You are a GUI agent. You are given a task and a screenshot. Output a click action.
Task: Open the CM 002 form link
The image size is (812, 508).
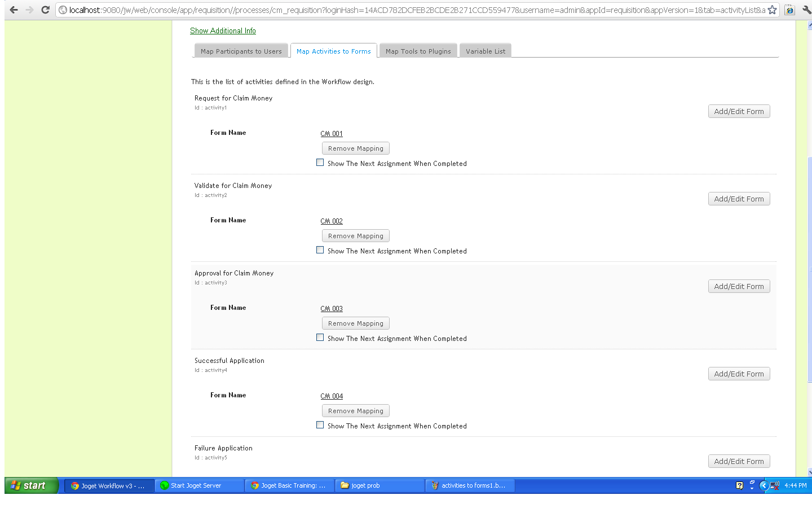332,221
